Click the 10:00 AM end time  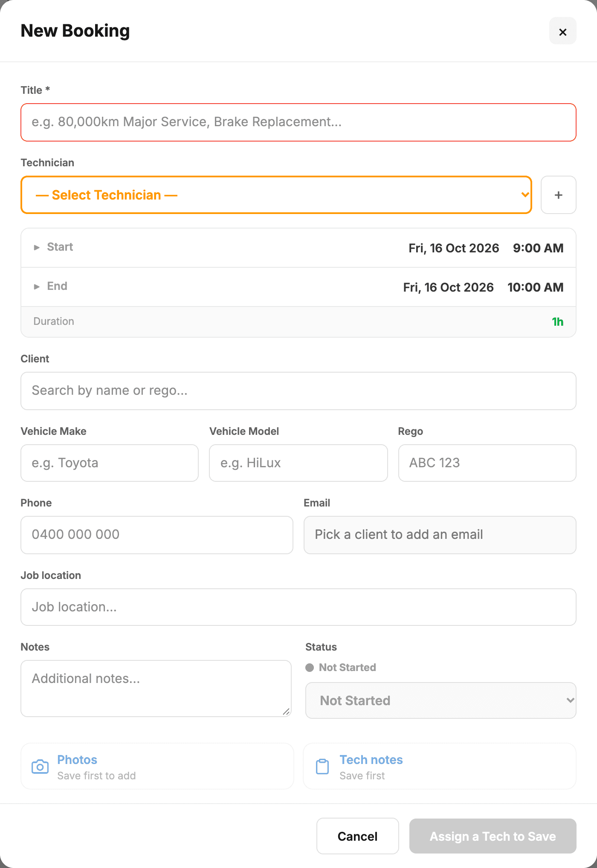coord(535,287)
